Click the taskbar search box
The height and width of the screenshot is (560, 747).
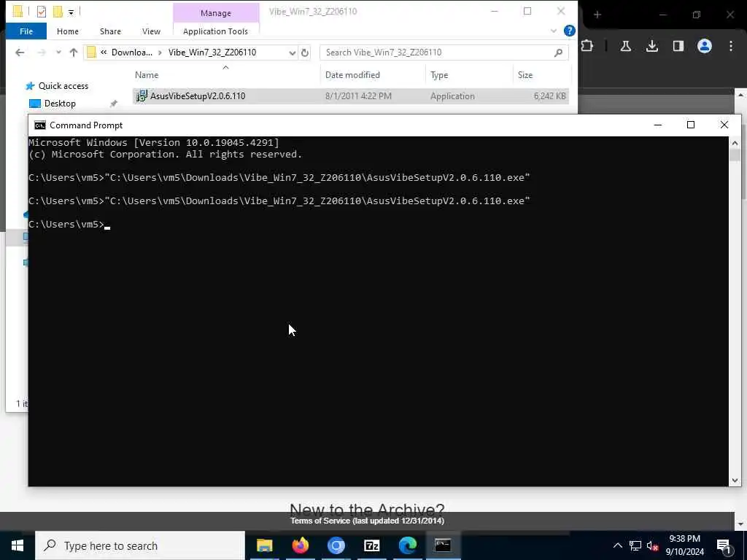pyautogui.click(x=140, y=545)
